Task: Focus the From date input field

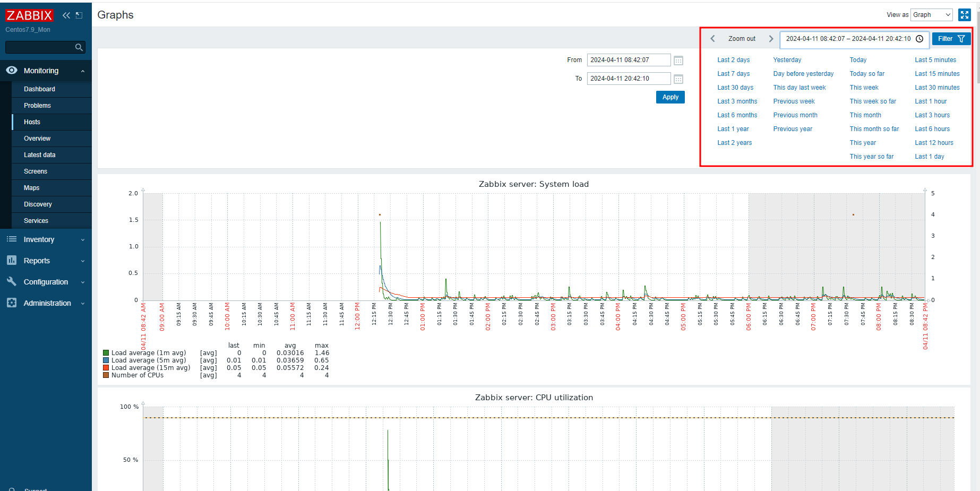Action: (629, 60)
